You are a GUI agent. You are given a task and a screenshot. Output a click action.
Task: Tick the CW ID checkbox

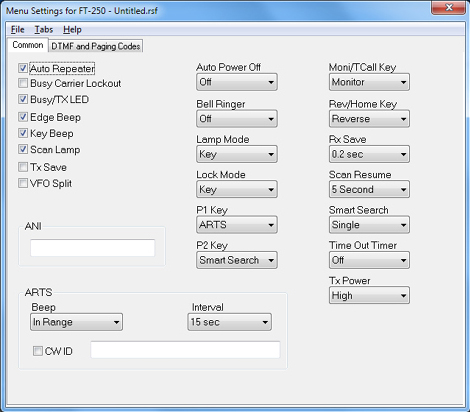pos(37,351)
